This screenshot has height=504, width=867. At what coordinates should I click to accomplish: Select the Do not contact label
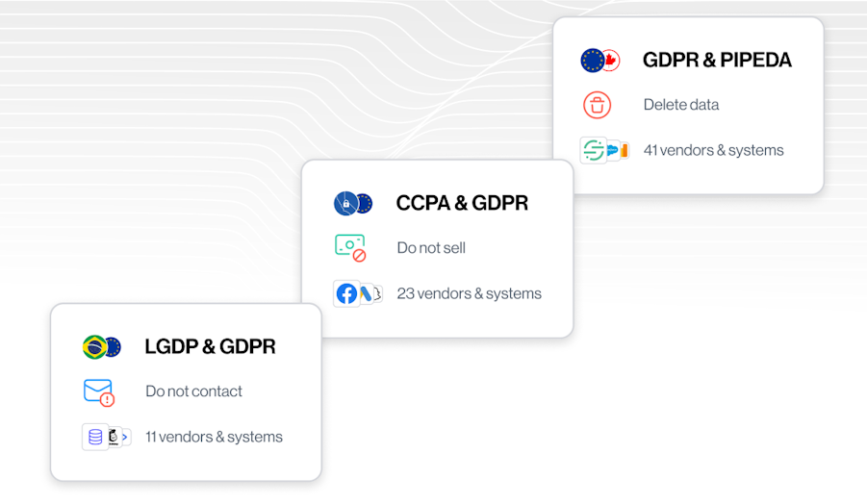193,391
